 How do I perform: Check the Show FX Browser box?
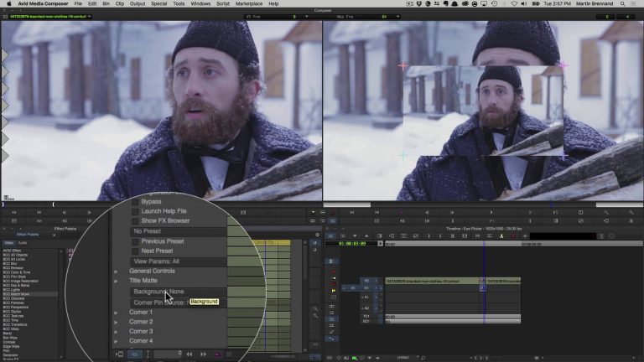(135, 221)
